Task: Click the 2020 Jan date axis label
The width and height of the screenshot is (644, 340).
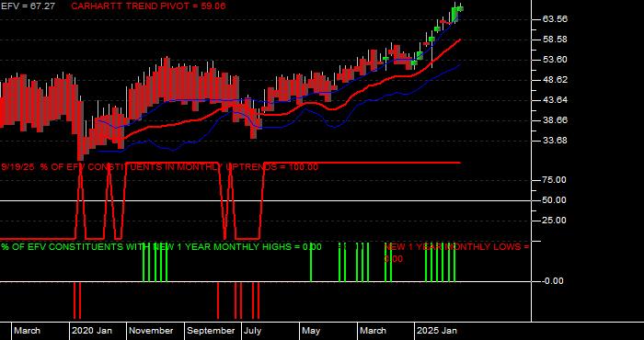Action: [92, 331]
